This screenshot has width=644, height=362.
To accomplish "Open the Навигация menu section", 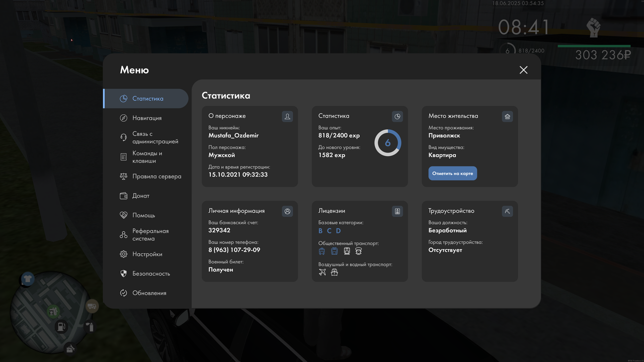I will pyautogui.click(x=146, y=118).
